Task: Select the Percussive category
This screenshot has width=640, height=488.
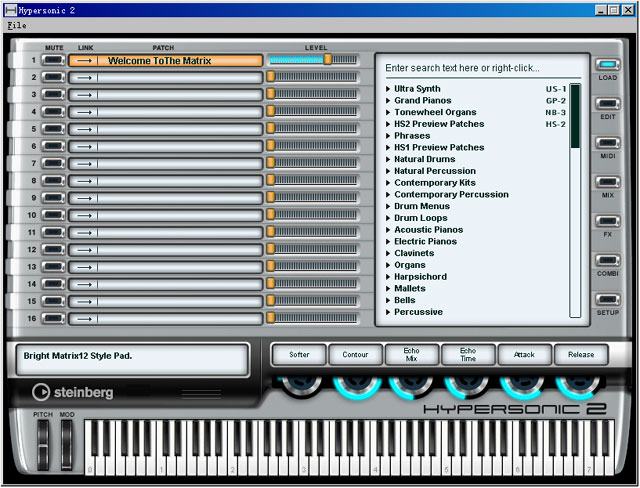Action: pyautogui.click(x=418, y=312)
